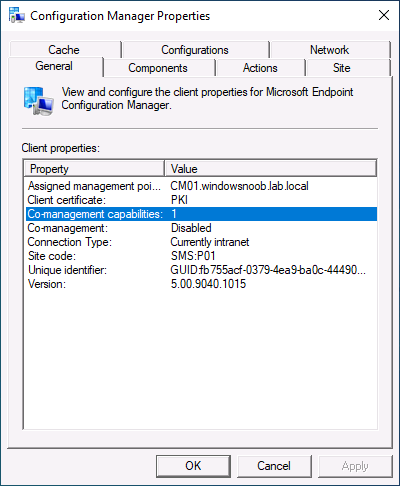This screenshot has height=486, width=400.
Task: Select the Co-management: property row
Action: tap(201, 228)
